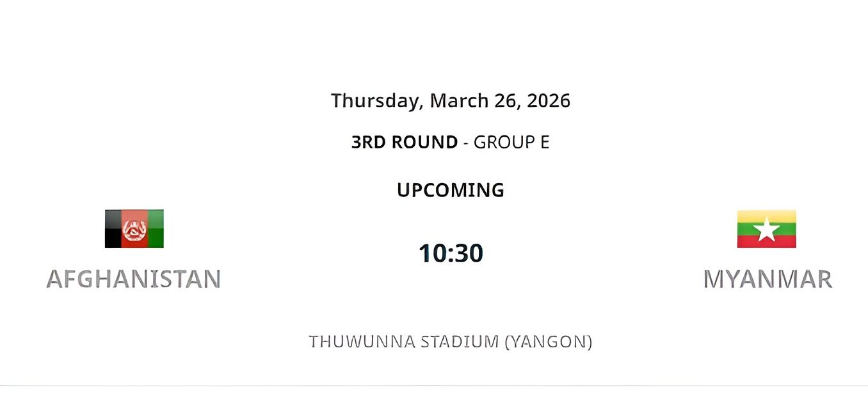Click the green stripe of Afghanistan's flag
868x394 pixels.
(x=156, y=229)
